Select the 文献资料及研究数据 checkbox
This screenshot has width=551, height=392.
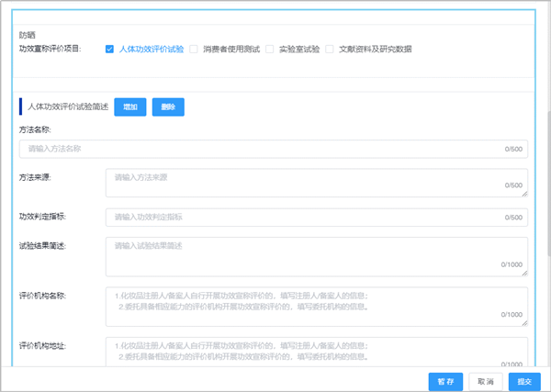tap(331, 49)
